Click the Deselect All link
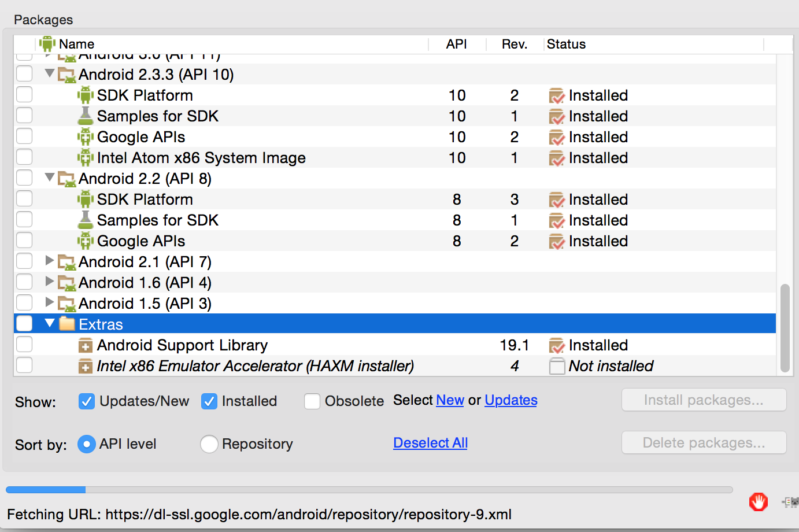The image size is (799, 532). point(431,443)
